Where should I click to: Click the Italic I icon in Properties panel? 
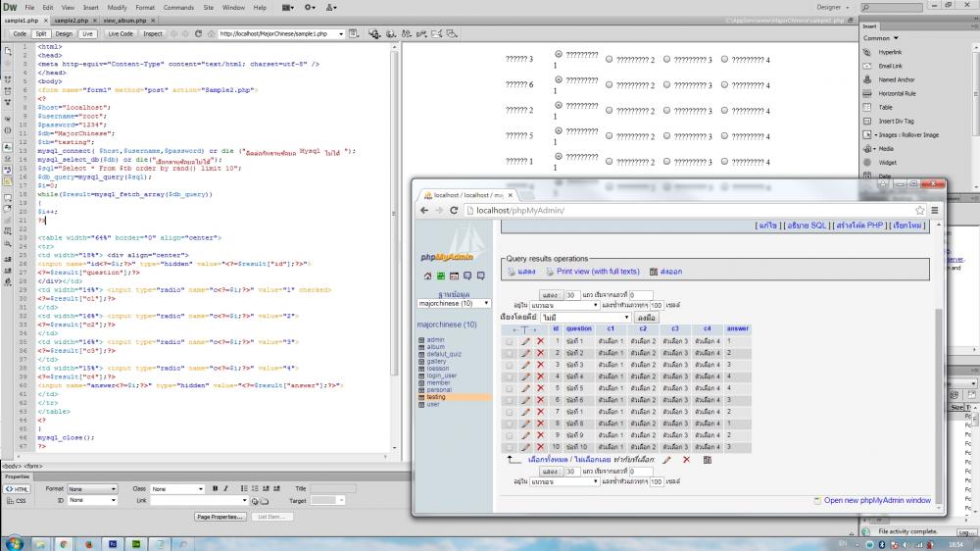(225, 488)
